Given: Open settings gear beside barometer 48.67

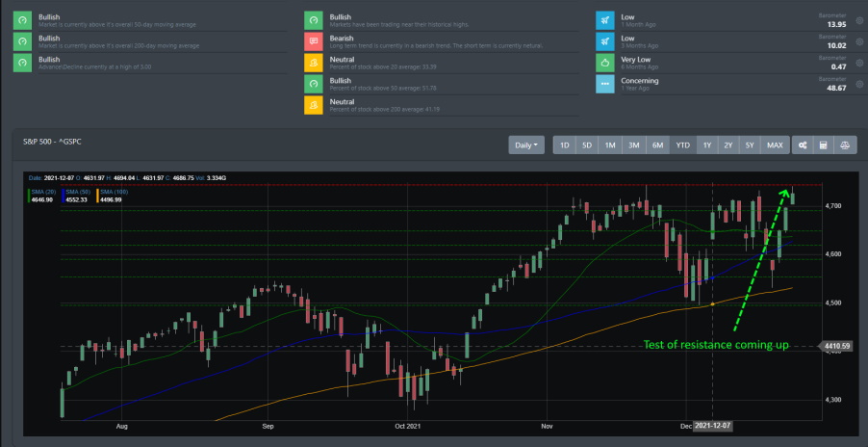Looking at the screenshot, I should click(x=859, y=84).
